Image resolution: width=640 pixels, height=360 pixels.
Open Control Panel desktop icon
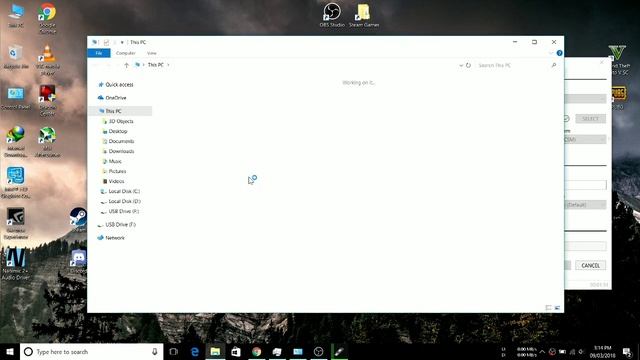point(16,98)
